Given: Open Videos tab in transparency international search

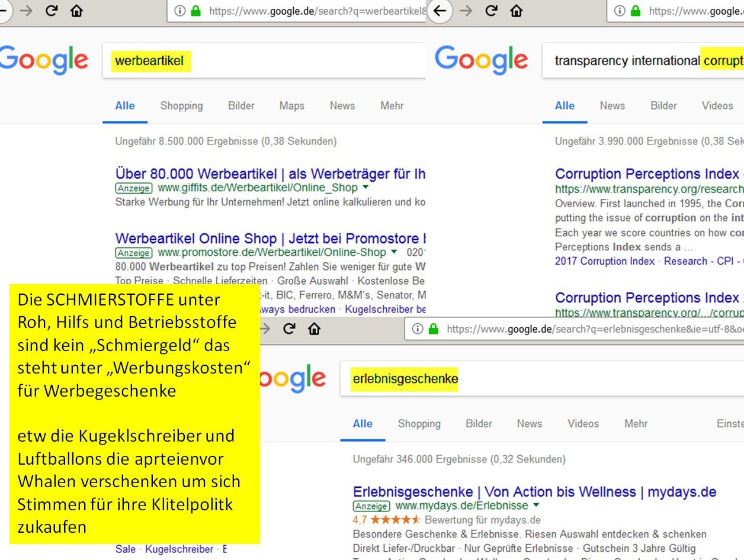Looking at the screenshot, I should click(x=717, y=106).
